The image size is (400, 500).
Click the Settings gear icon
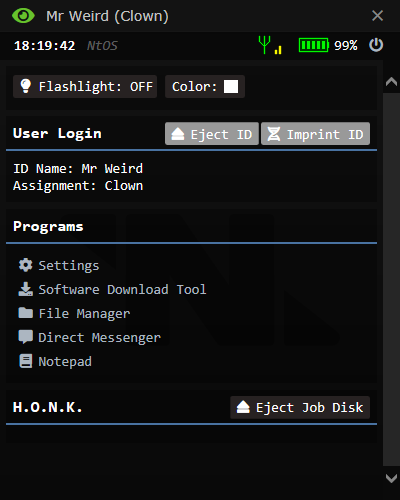tap(26, 265)
